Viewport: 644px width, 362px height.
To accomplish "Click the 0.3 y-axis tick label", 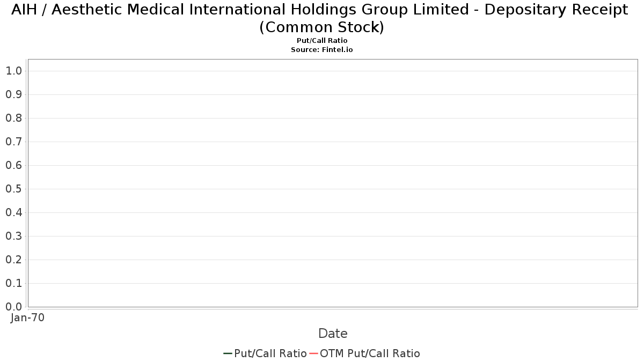I will 13,236.
